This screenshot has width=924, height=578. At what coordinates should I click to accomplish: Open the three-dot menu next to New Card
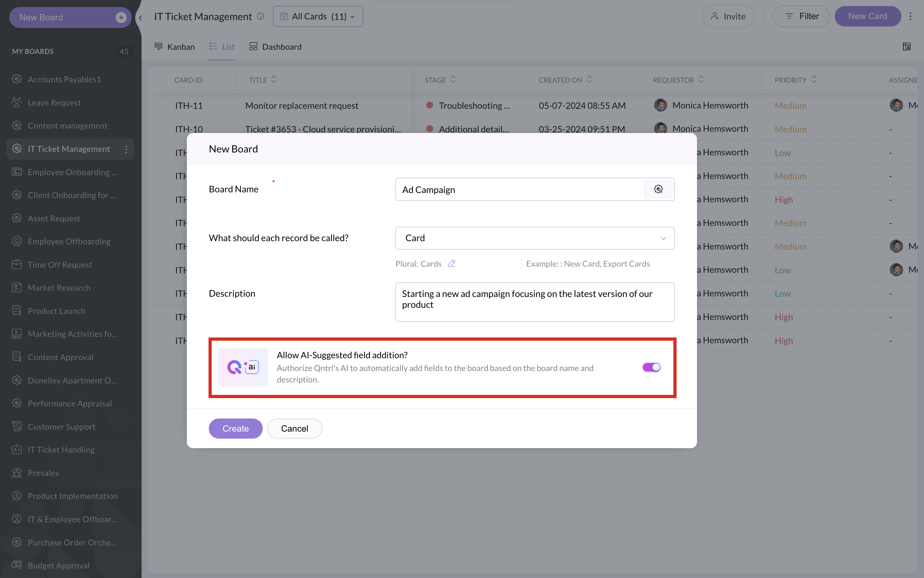point(910,17)
